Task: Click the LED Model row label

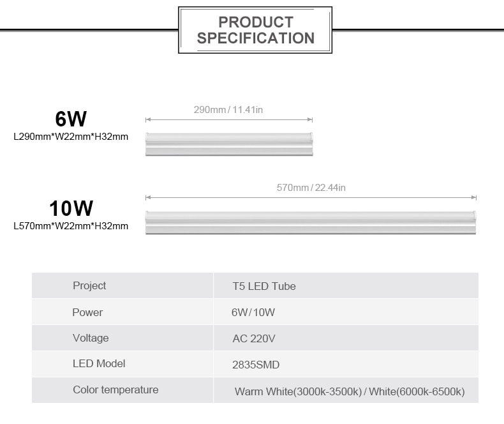Action: 99,363
